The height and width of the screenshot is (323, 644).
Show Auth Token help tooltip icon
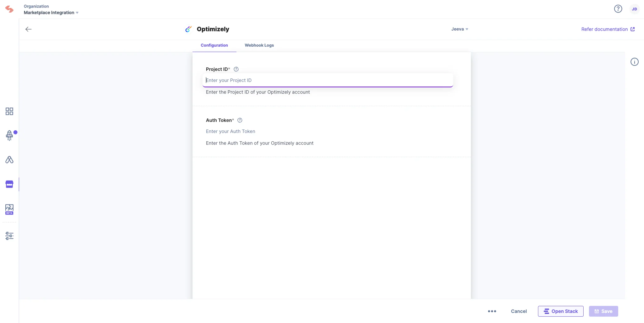tap(240, 120)
